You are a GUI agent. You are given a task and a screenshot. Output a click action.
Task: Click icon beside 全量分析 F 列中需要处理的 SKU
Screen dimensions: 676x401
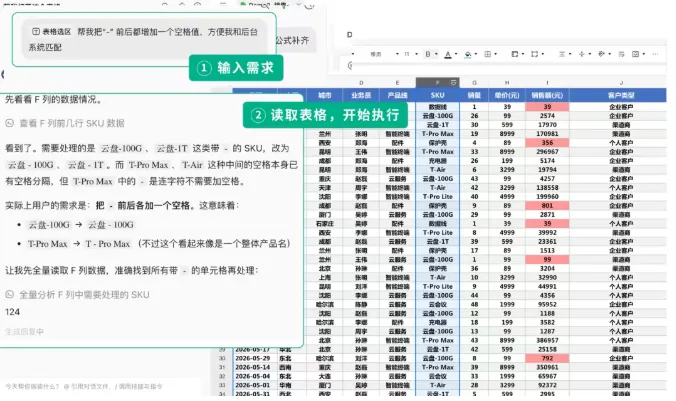coord(9,294)
